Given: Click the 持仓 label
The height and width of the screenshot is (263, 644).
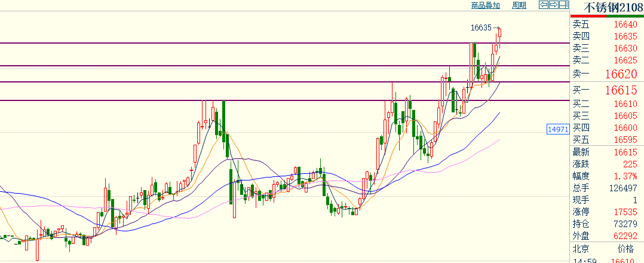Looking at the screenshot, I should click(581, 224).
